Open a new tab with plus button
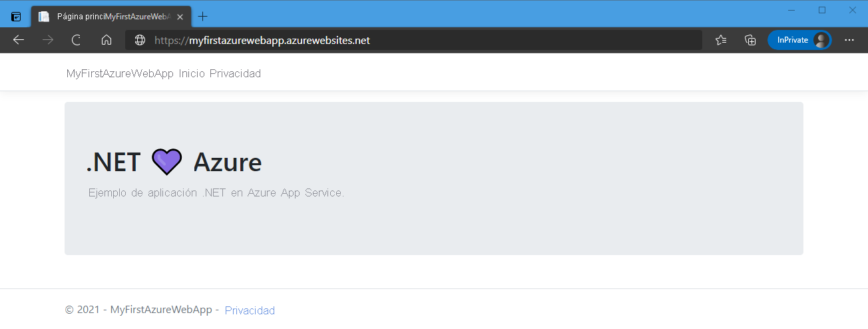Viewport: 868px width, 329px height. pyautogui.click(x=203, y=17)
